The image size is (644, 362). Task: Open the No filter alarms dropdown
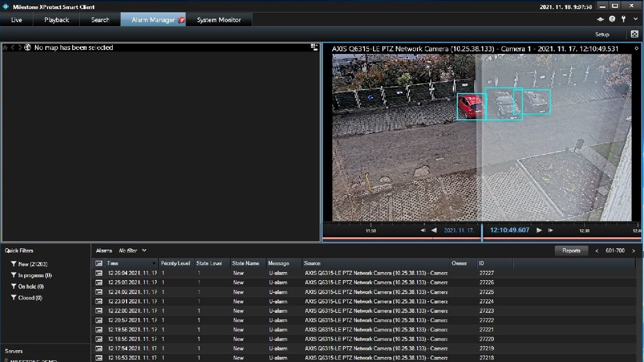[x=132, y=251]
